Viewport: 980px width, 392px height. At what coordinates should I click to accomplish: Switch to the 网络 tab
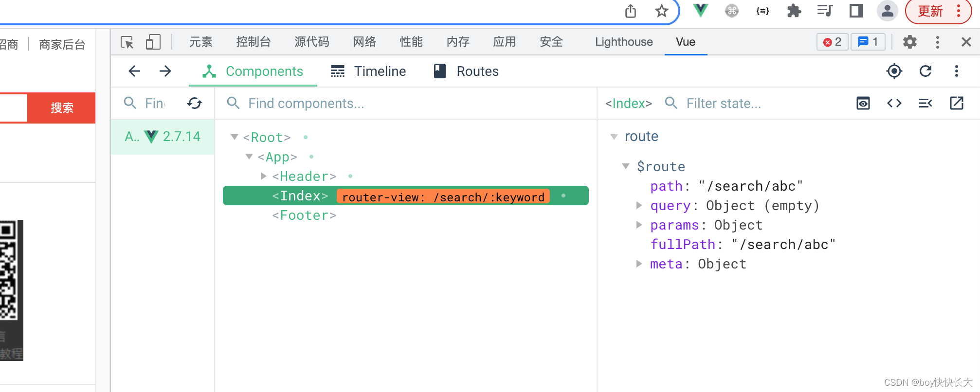(x=364, y=42)
